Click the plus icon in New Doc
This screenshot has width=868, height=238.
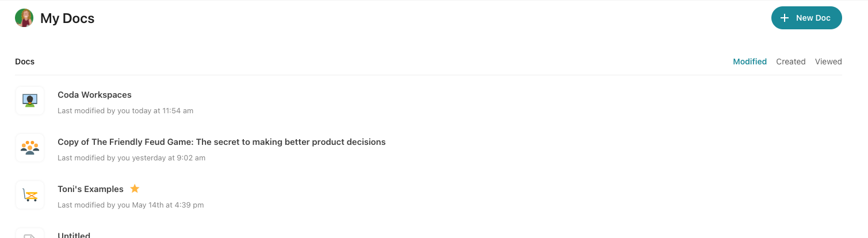pyautogui.click(x=784, y=18)
